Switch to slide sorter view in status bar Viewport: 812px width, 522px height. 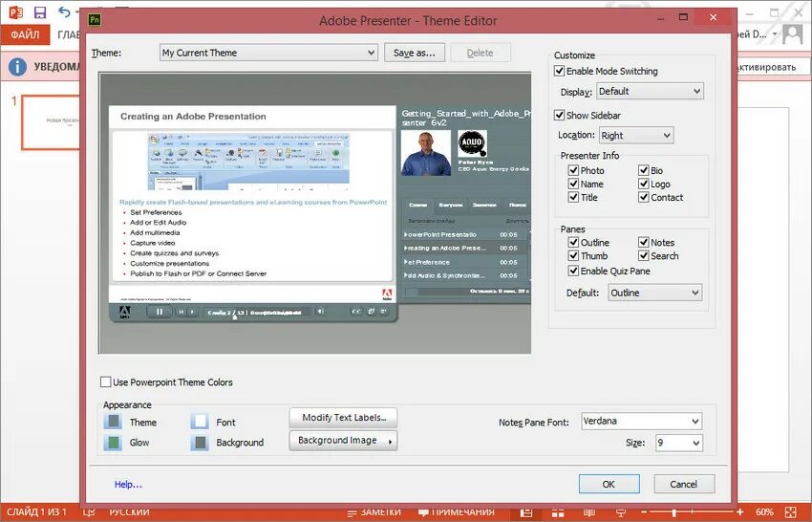(558, 512)
